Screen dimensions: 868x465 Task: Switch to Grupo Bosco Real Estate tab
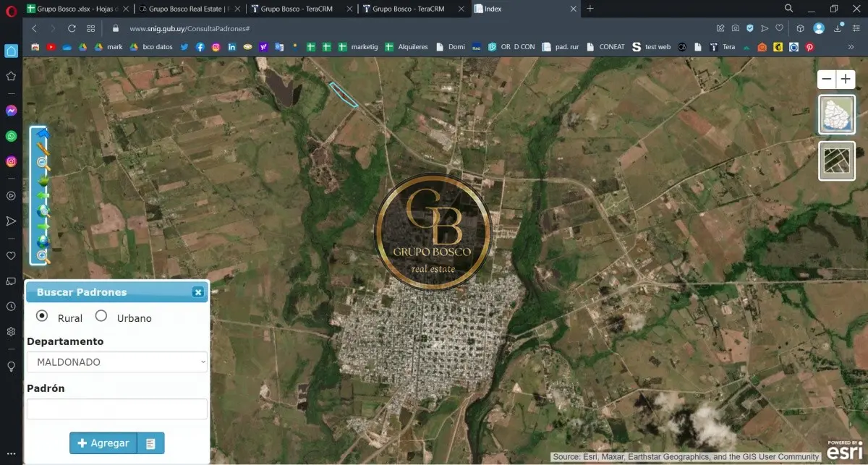[x=190, y=9]
